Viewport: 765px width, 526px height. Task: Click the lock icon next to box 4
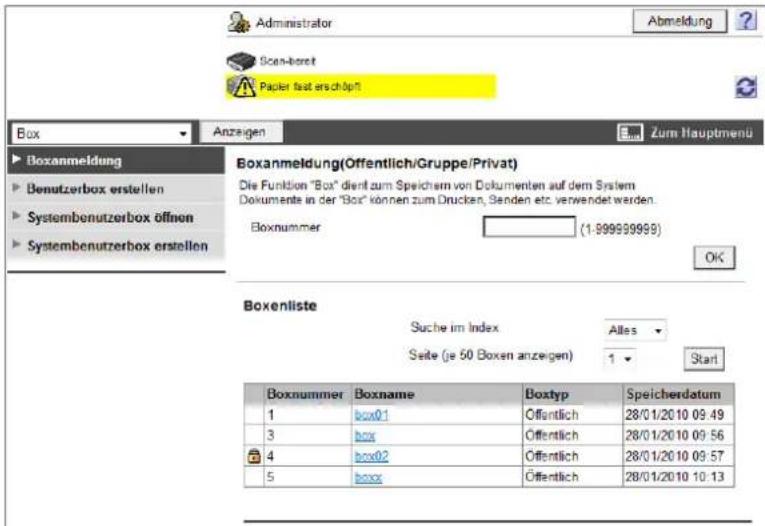(254, 456)
